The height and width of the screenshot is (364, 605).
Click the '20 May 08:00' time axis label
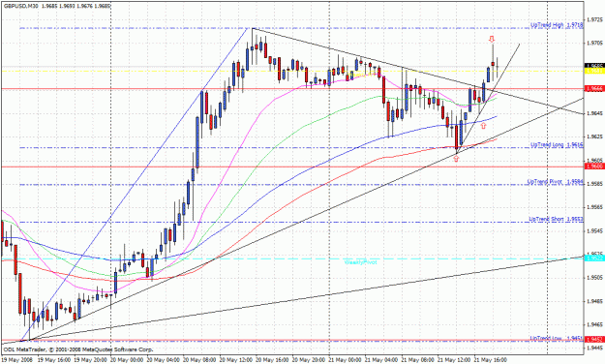pos(199,360)
